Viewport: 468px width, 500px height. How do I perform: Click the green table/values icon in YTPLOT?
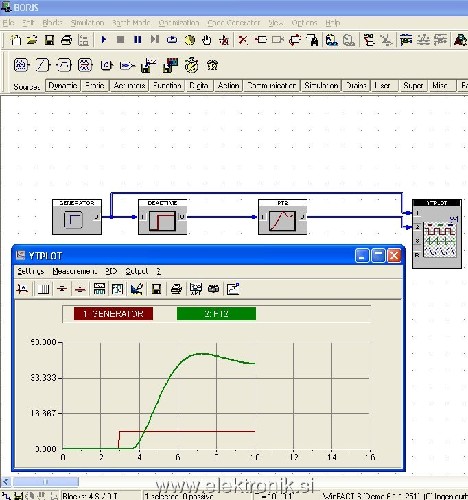coord(99,289)
